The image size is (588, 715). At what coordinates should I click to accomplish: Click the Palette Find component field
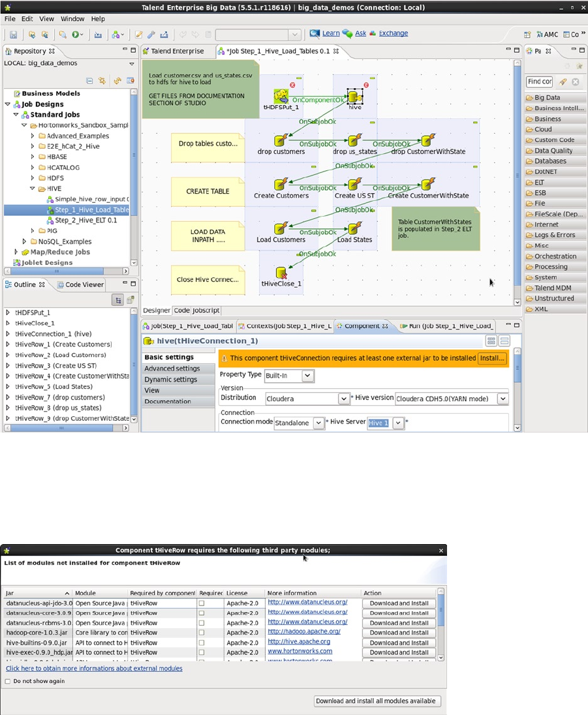coord(540,82)
